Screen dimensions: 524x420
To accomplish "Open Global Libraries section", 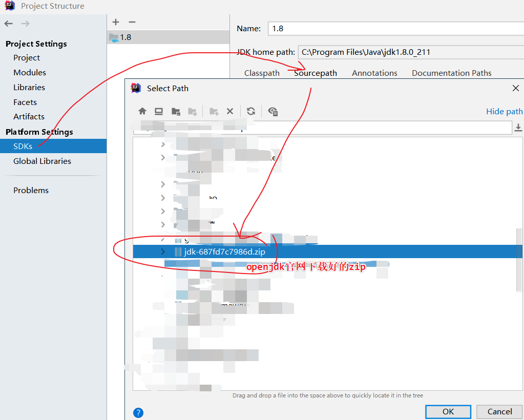I will tap(42, 161).
